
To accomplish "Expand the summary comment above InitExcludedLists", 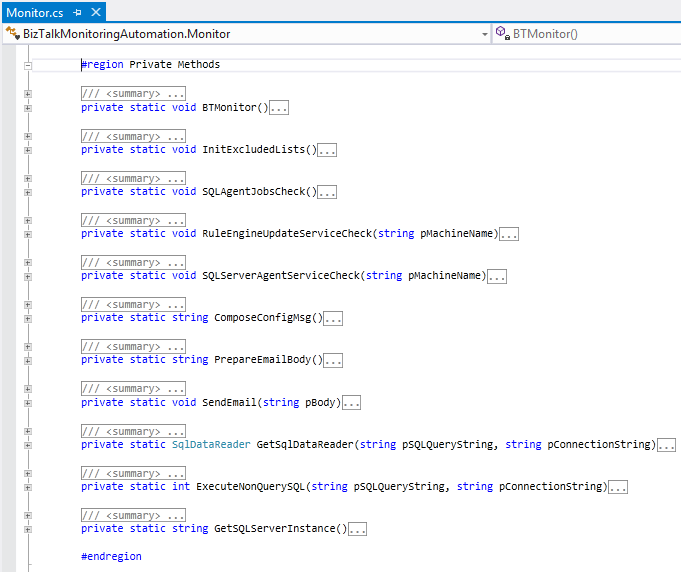I will (28, 136).
